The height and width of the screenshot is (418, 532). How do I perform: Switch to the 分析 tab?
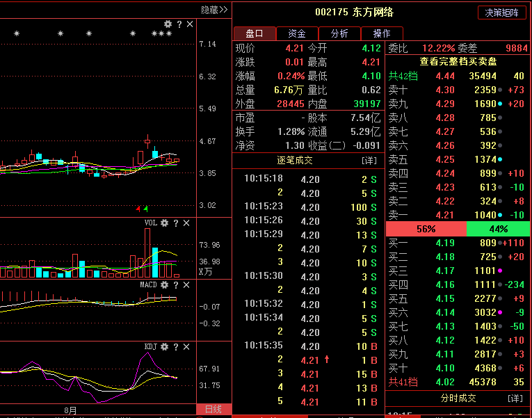(x=339, y=33)
